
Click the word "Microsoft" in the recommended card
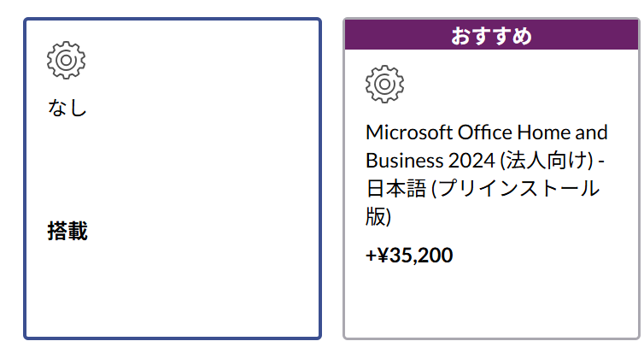coord(405,132)
